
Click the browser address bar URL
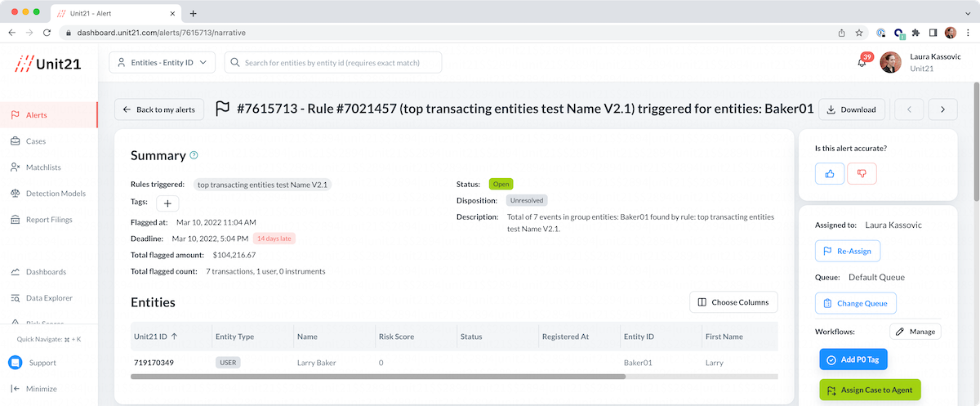coord(162,33)
